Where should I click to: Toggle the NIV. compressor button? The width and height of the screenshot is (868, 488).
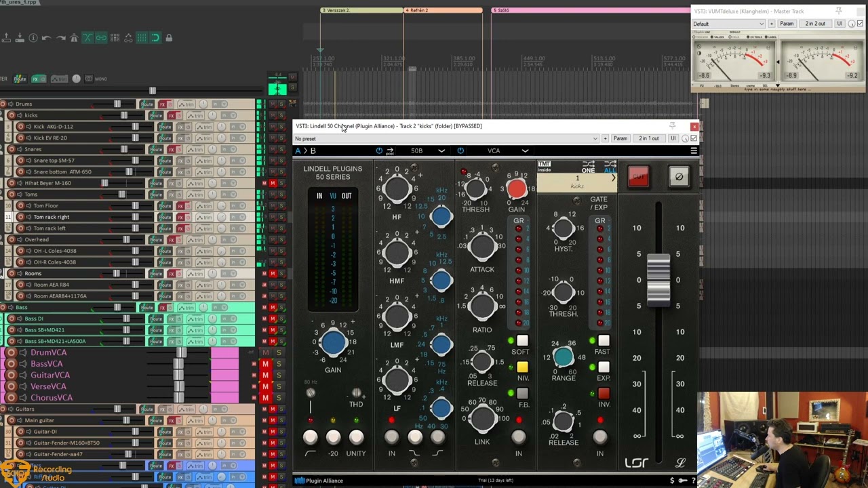click(522, 367)
